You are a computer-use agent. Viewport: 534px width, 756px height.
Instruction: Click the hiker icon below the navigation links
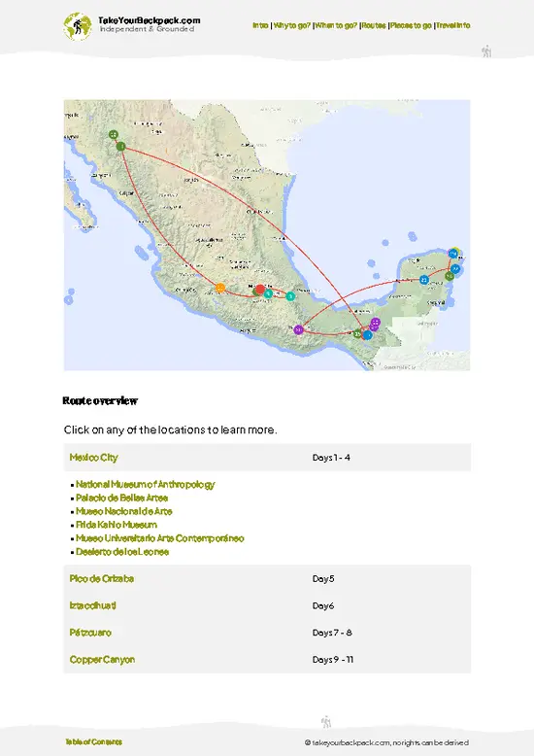pyautogui.click(x=486, y=52)
